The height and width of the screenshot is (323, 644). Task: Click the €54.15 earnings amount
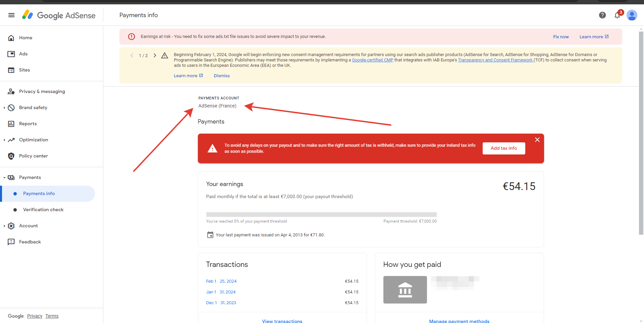pyautogui.click(x=519, y=186)
